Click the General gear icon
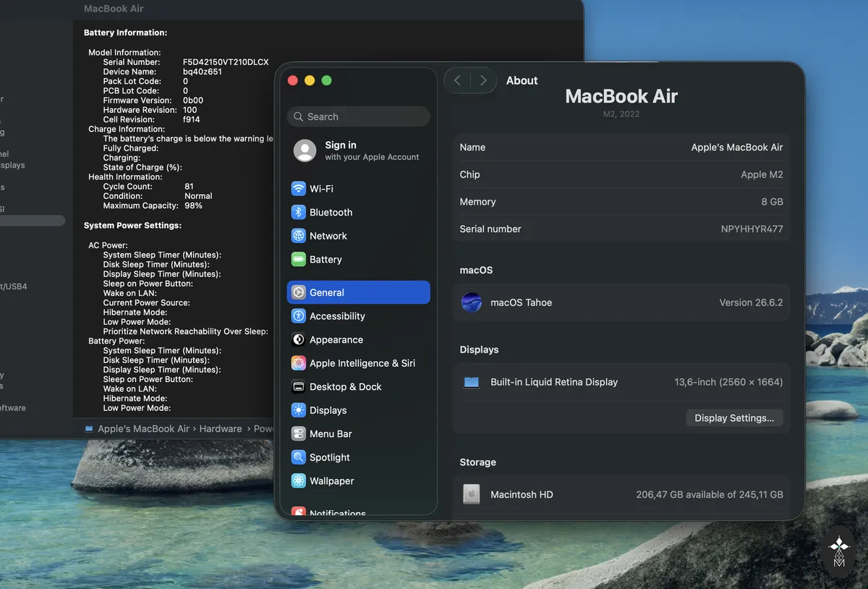This screenshot has width=868, height=589. 298,292
